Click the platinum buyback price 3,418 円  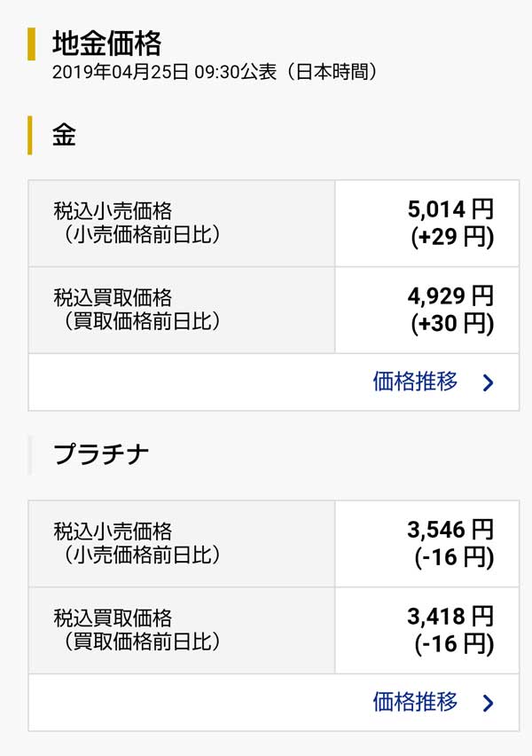[450, 617]
